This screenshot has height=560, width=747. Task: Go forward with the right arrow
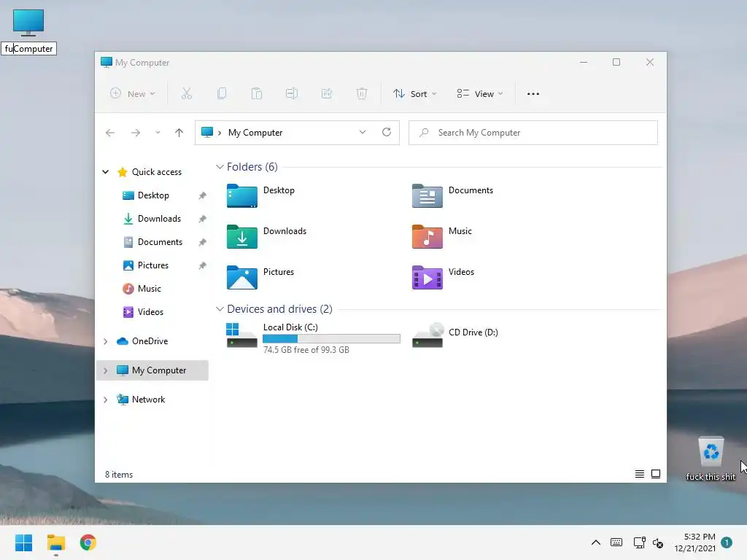pos(136,133)
